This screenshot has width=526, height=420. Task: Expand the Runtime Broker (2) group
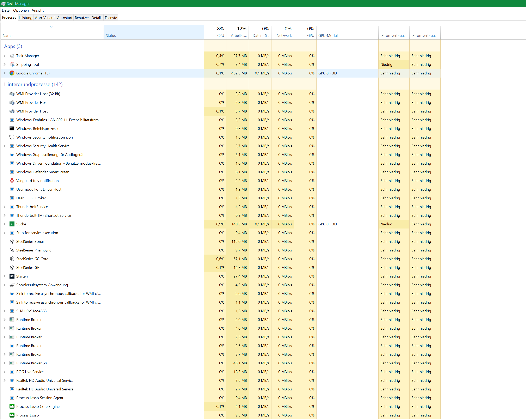click(4, 363)
